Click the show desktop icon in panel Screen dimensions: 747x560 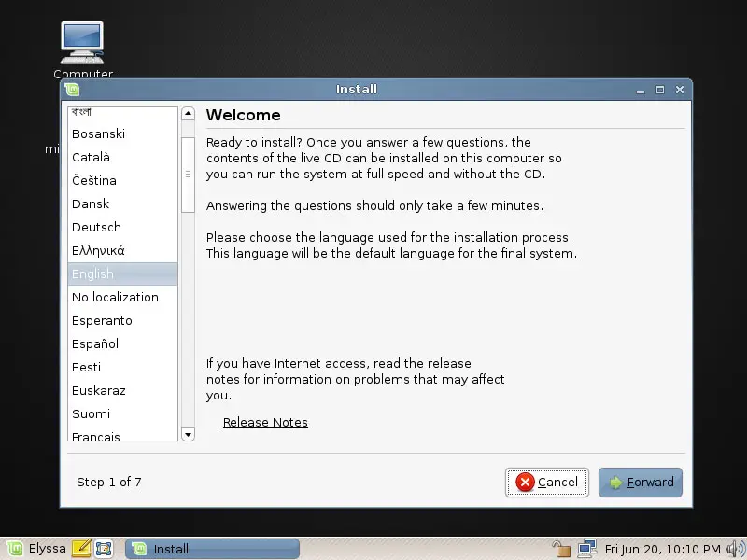pyautogui.click(x=104, y=549)
